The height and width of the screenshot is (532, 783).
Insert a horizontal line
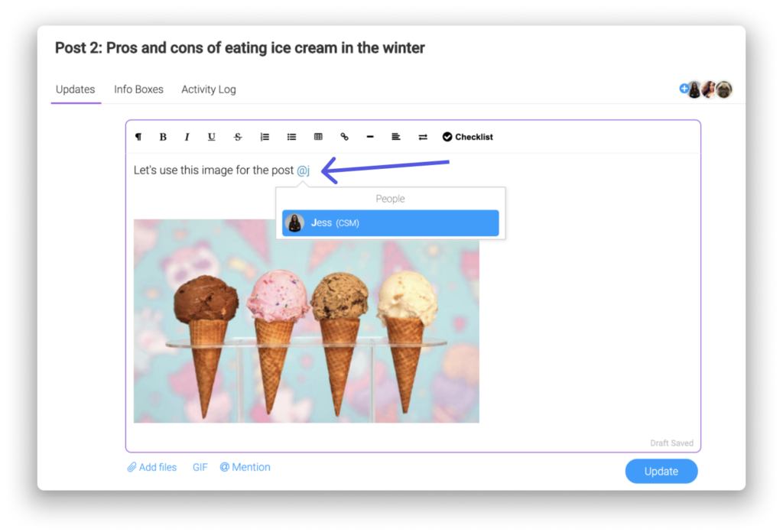370,137
